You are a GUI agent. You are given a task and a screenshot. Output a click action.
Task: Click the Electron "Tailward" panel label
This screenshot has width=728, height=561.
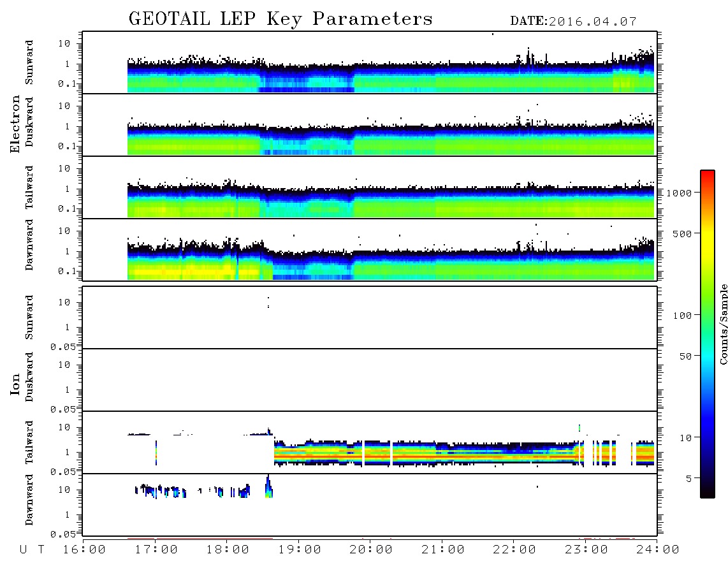pos(29,187)
